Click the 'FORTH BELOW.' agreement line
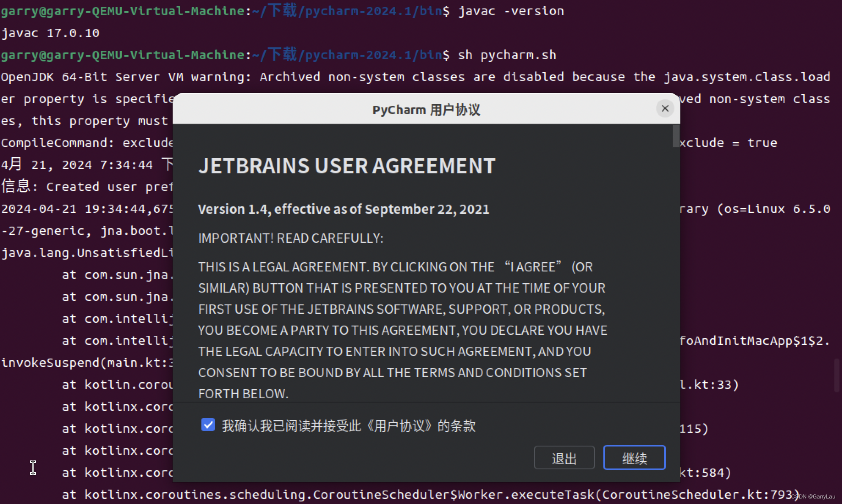 [243, 394]
